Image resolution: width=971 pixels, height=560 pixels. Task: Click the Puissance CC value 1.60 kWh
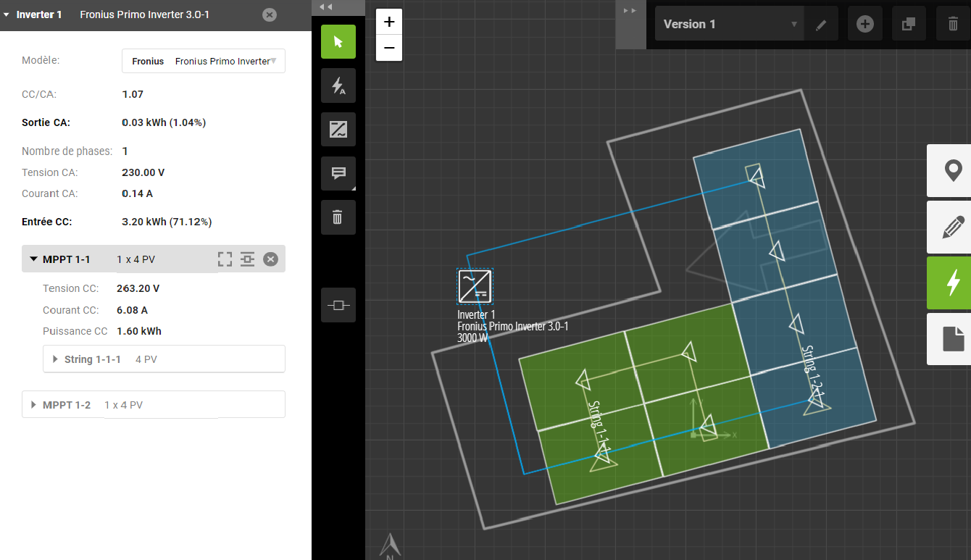click(x=139, y=331)
